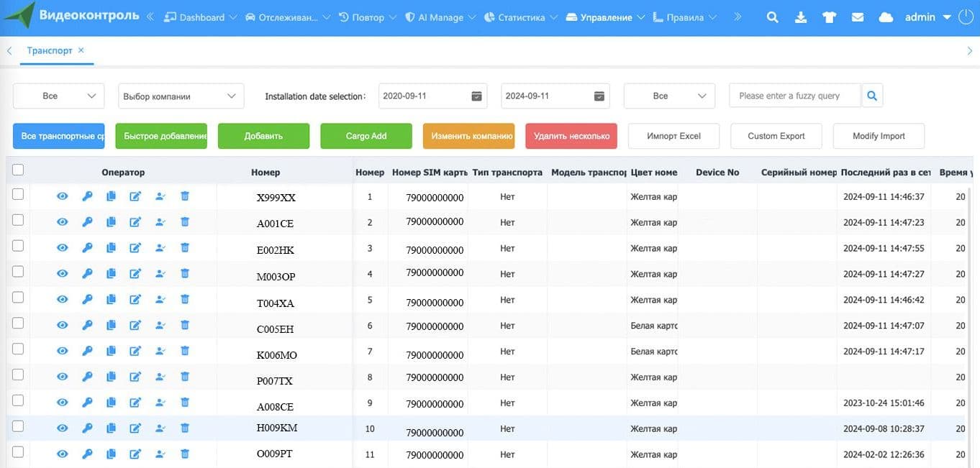Image resolution: width=980 pixels, height=468 pixels.
Task: Click user icon in X999XX row
Action: [x=160, y=196]
